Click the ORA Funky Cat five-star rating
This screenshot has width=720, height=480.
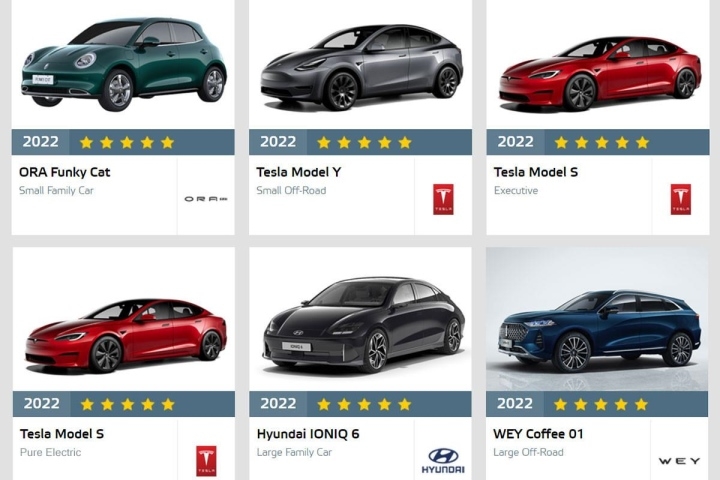point(127,142)
